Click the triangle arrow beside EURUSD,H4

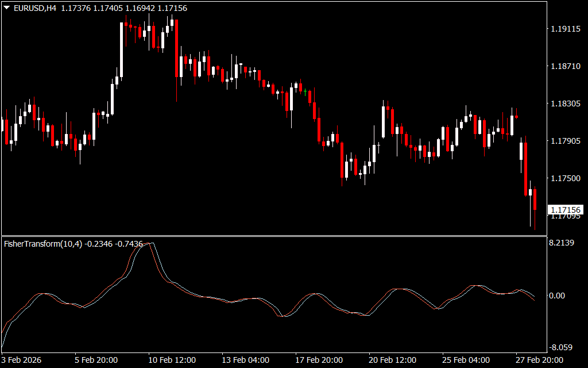[x=6, y=8]
